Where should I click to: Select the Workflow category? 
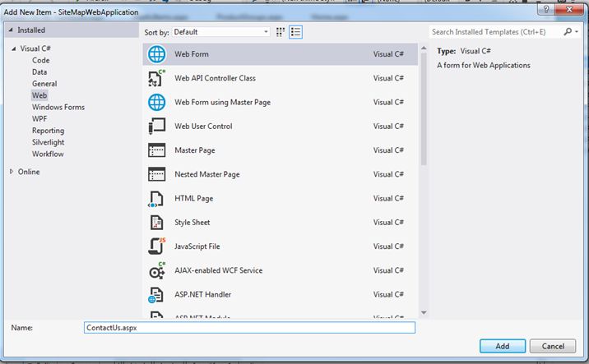pyautogui.click(x=48, y=154)
